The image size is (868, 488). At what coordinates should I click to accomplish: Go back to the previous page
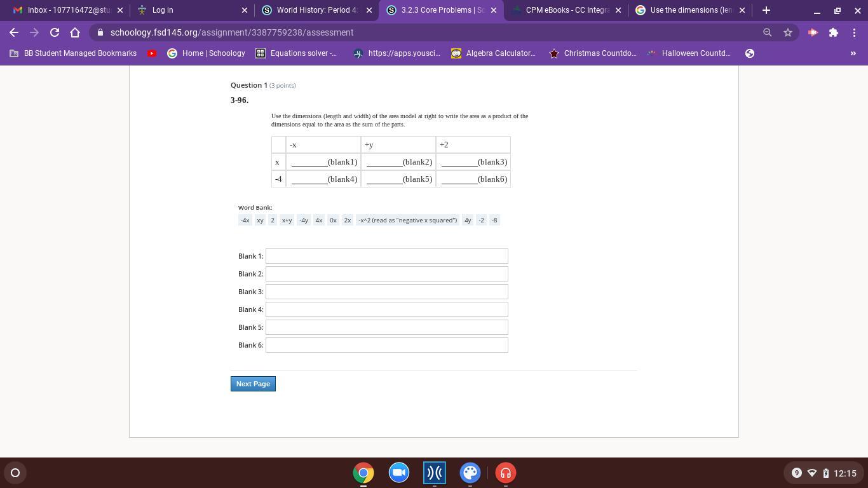[14, 32]
